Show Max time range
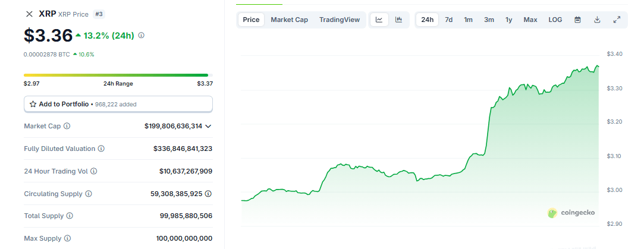 click(x=530, y=20)
